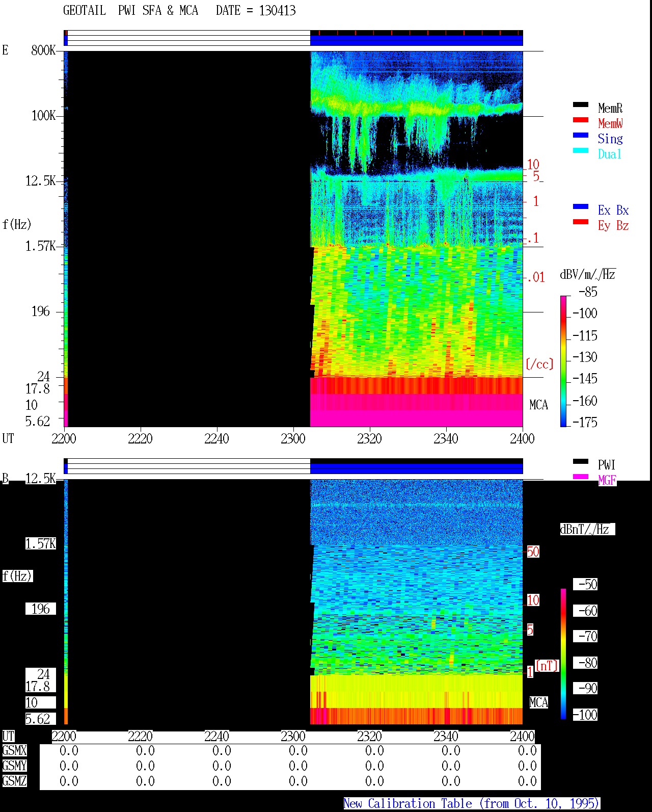Open the New Calibration Table link

(471, 804)
